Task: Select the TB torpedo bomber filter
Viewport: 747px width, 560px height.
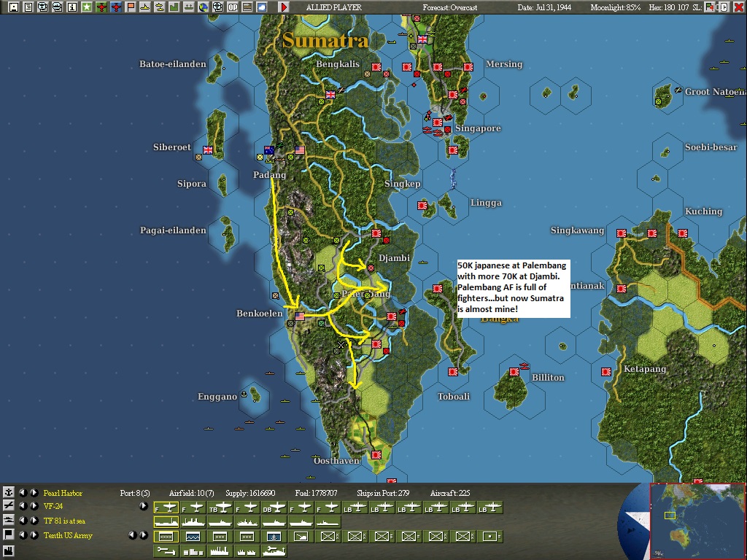Action: (x=220, y=508)
